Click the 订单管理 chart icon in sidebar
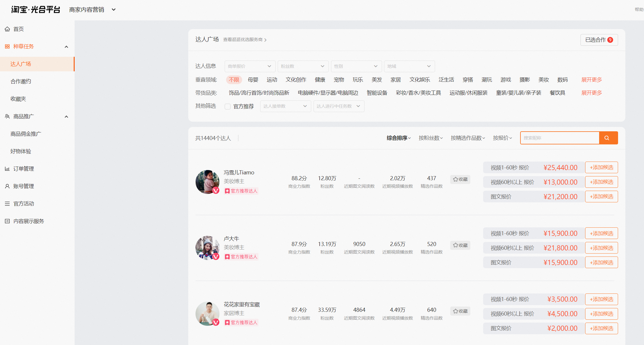The width and height of the screenshot is (644, 345). click(7, 169)
